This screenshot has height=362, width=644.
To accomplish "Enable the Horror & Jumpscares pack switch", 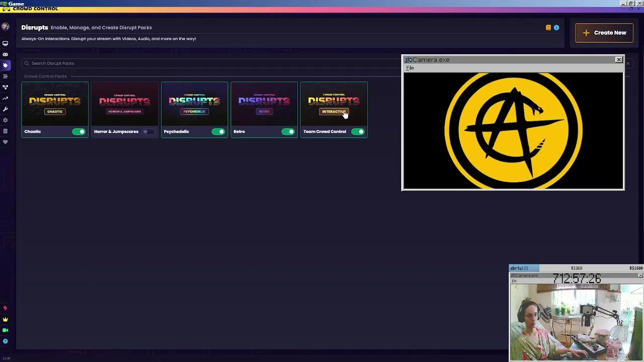I will click(148, 132).
